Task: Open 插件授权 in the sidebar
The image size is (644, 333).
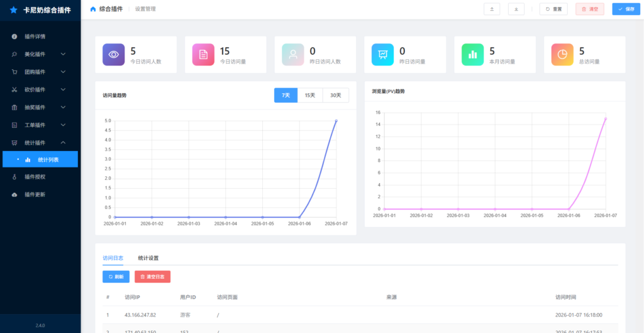Action: click(35, 177)
